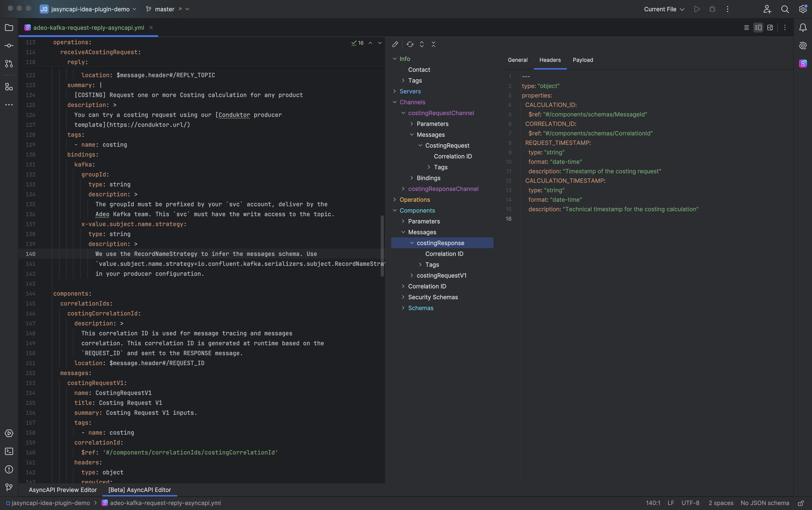Screen dimensions: 812x510
Task: Click No JSON schema in status bar
Action: (764, 503)
